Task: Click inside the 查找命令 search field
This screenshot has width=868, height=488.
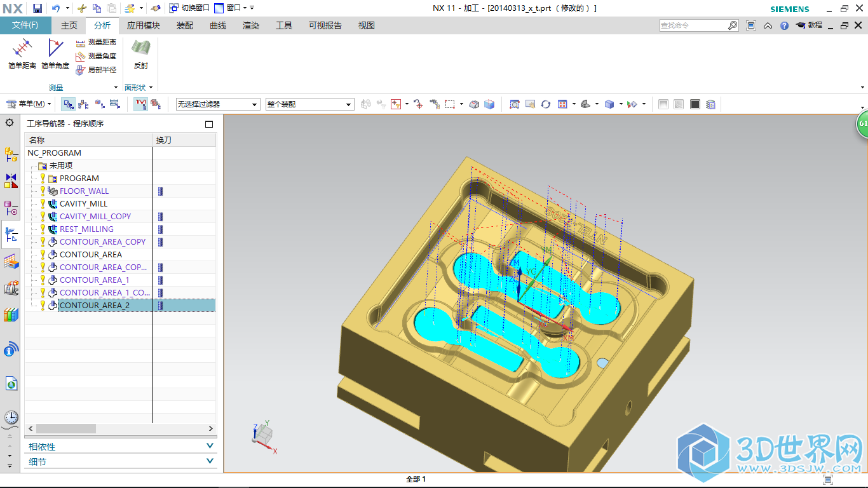Action: pyautogui.click(x=693, y=25)
